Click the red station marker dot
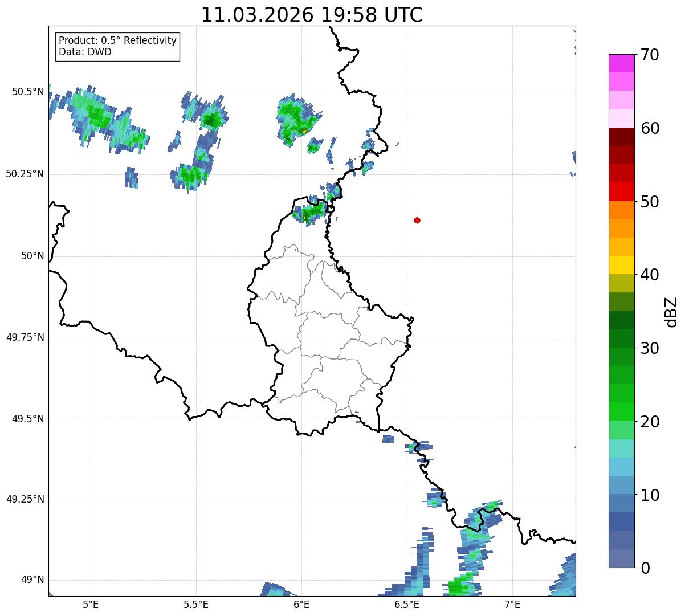685x616 pixels. pyautogui.click(x=417, y=220)
